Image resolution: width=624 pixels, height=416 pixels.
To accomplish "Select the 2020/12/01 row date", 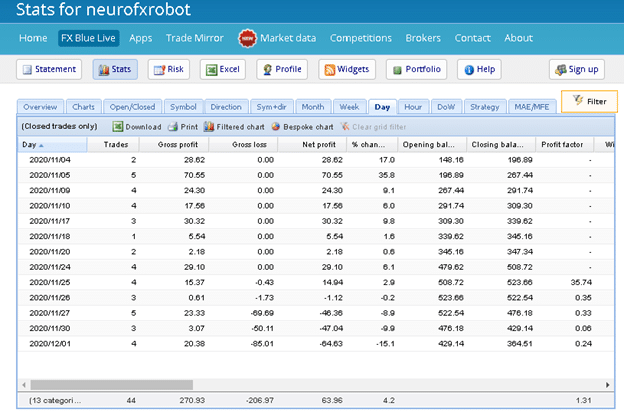I will click(x=50, y=344).
